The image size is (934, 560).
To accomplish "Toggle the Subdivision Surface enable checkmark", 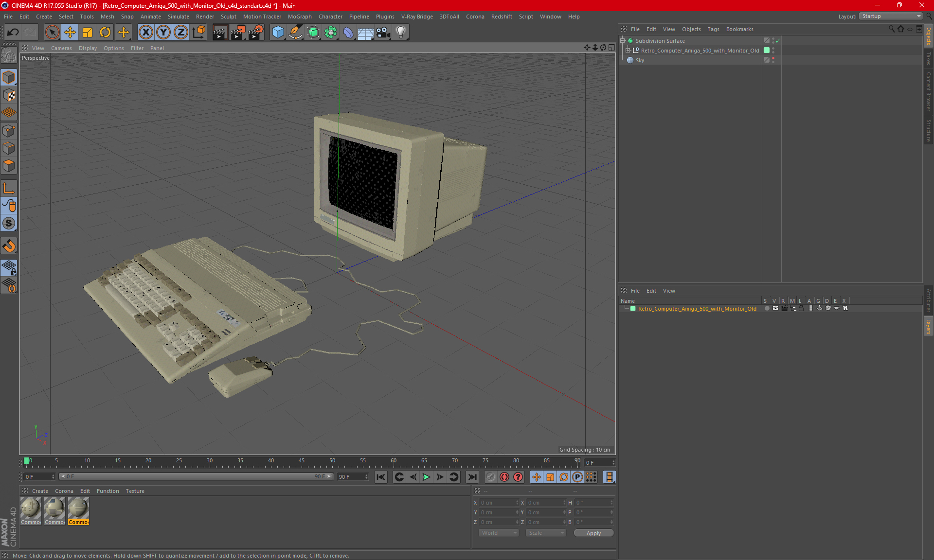I will 778,41.
